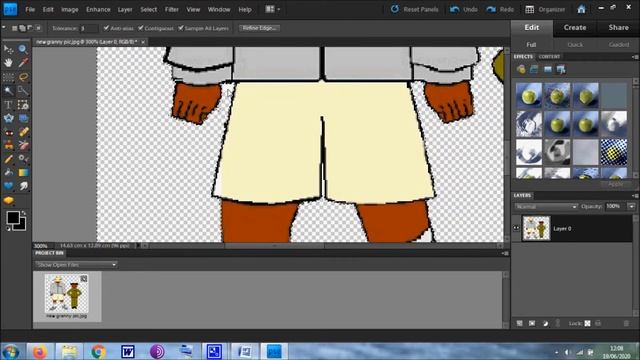The image size is (640, 360).
Task: Select the Move tool
Action: (9, 49)
